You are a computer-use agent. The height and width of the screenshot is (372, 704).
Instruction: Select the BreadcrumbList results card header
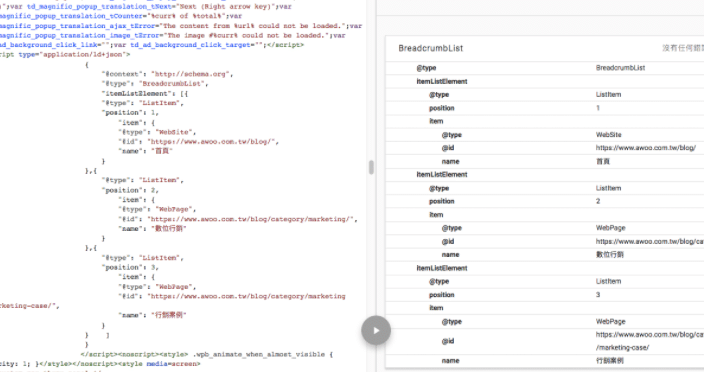(x=544, y=48)
